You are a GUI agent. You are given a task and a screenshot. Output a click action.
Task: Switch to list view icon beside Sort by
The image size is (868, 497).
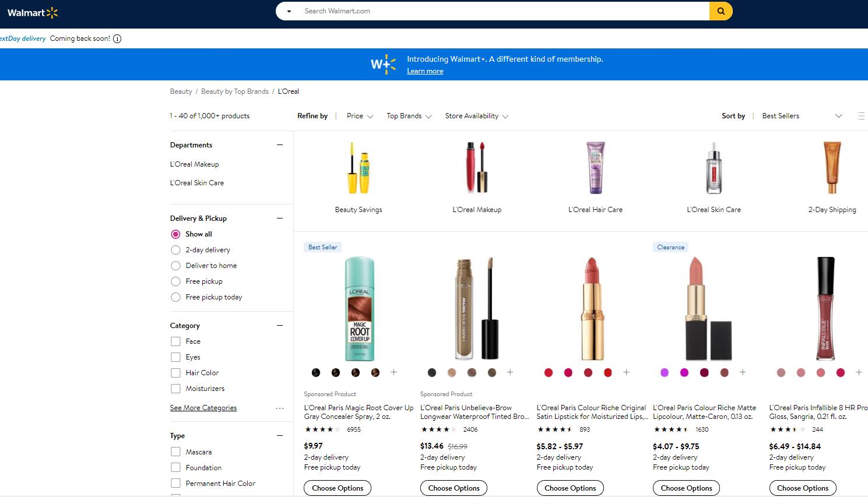[x=860, y=116]
